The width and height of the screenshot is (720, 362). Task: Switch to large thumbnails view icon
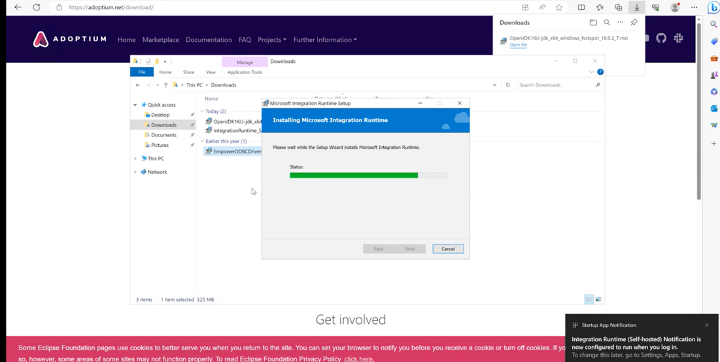click(598, 300)
